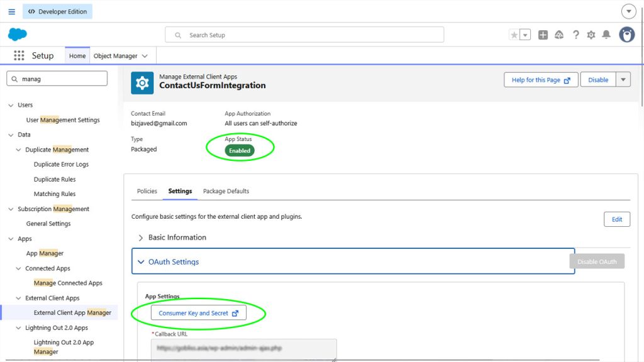Click the Enabled status badge
The width and height of the screenshot is (644, 362).
(x=240, y=151)
